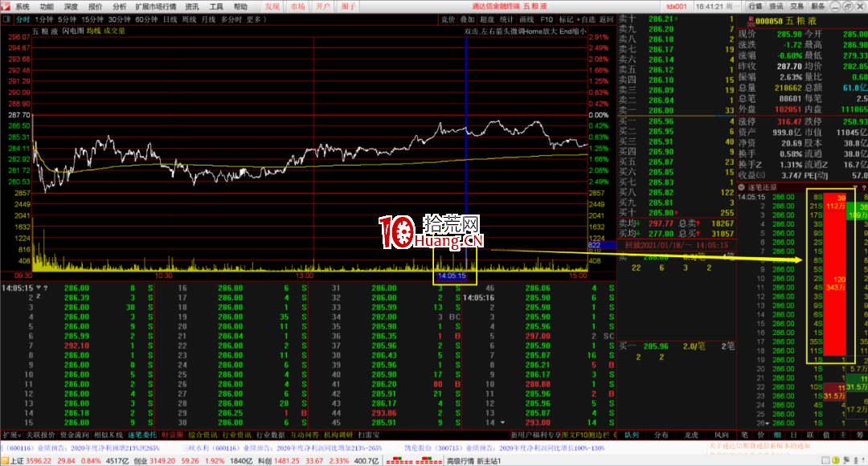Click the 竞价 toolbar button
The height and width of the screenshot is (466, 868).
(x=448, y=19)
